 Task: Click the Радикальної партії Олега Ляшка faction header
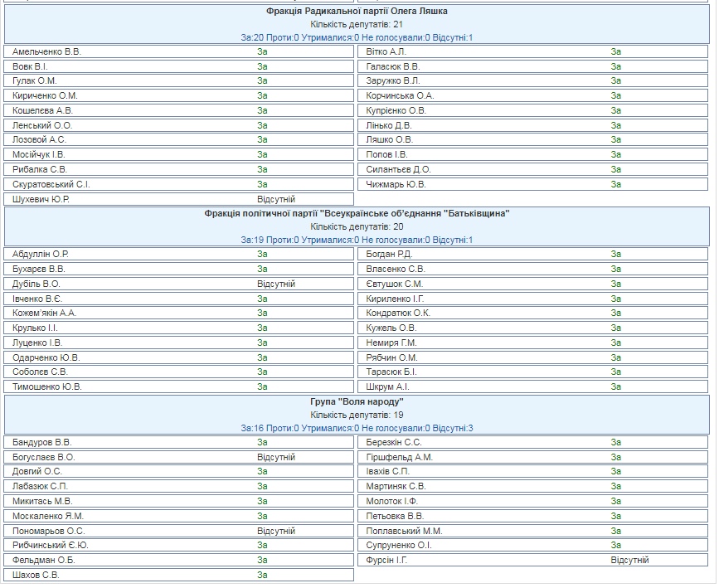pyautogui.click(x=357, y=11)
